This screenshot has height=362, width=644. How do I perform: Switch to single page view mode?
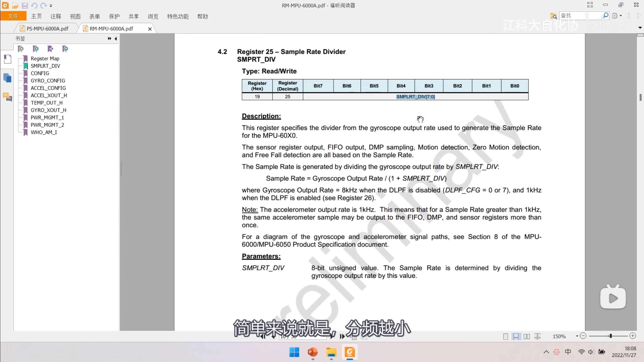point(505,336)
